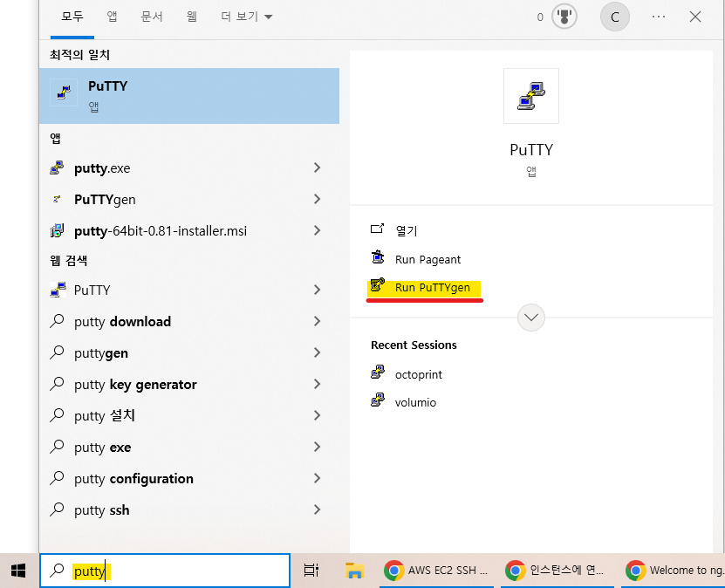Click the octoprint session icon

[x=378, y=372]
